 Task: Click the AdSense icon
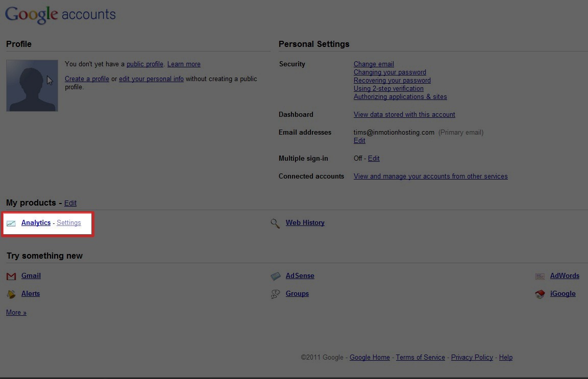click(276, 276)
